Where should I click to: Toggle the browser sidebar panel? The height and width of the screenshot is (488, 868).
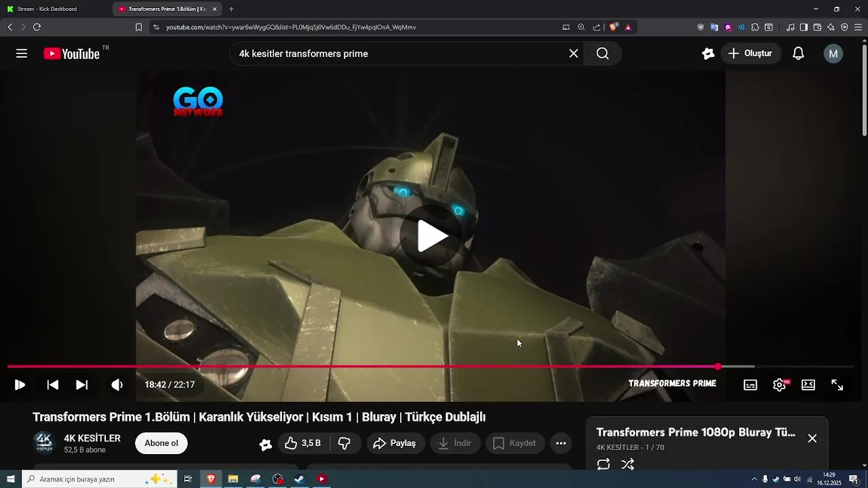click(804, 27)
